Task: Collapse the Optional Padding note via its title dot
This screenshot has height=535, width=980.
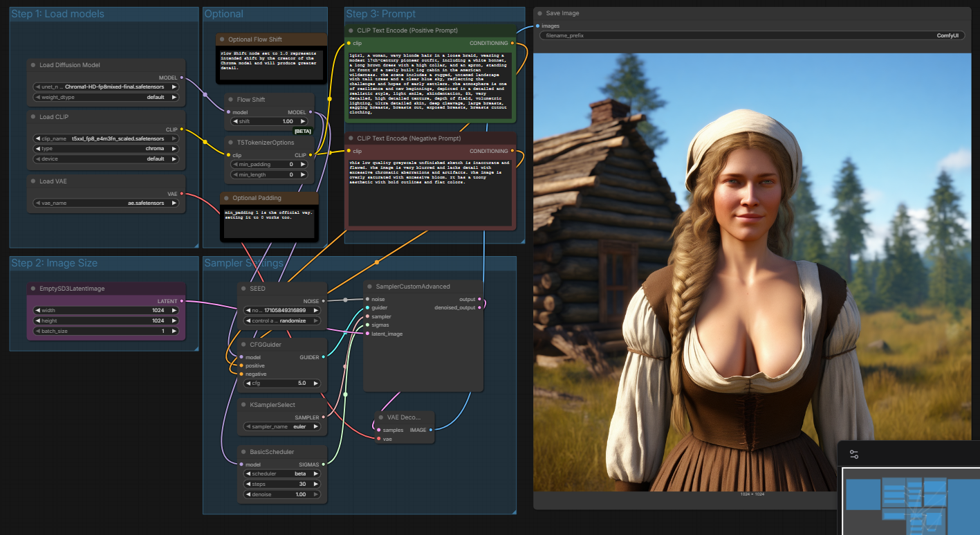Action: (226, 198)
